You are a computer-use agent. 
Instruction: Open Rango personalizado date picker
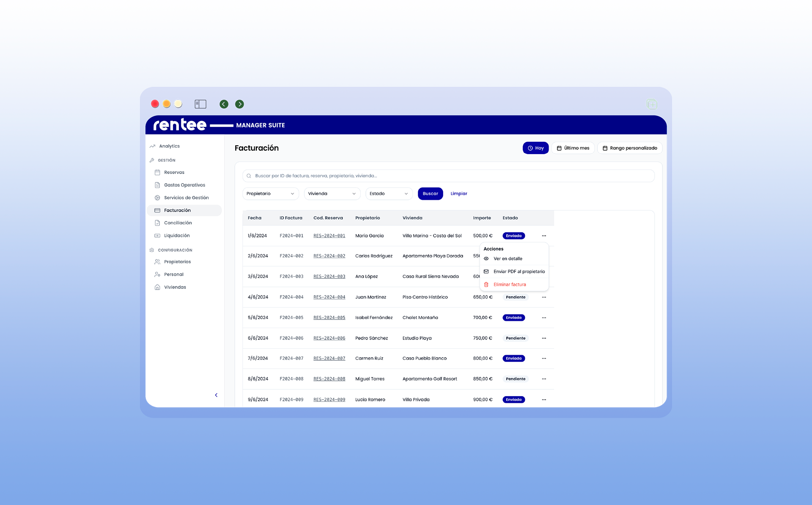click(x=629, y=148)
